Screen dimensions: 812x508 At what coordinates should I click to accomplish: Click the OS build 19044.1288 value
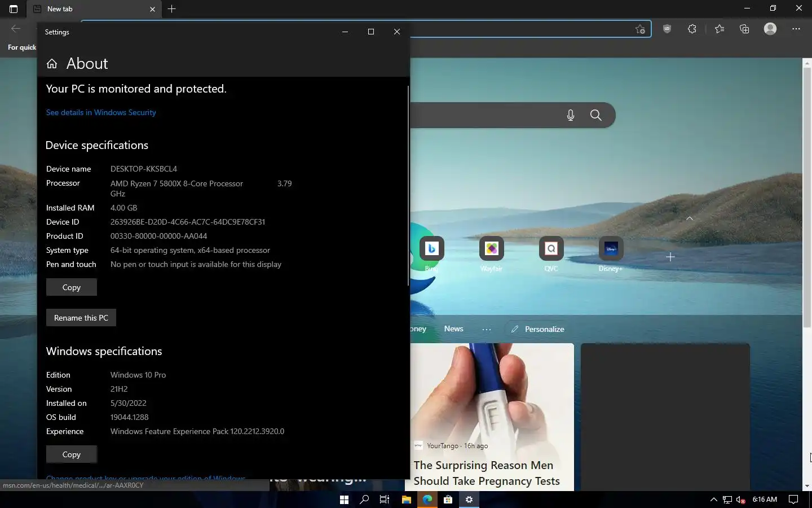pyautogui.click(x=129, y=417)
